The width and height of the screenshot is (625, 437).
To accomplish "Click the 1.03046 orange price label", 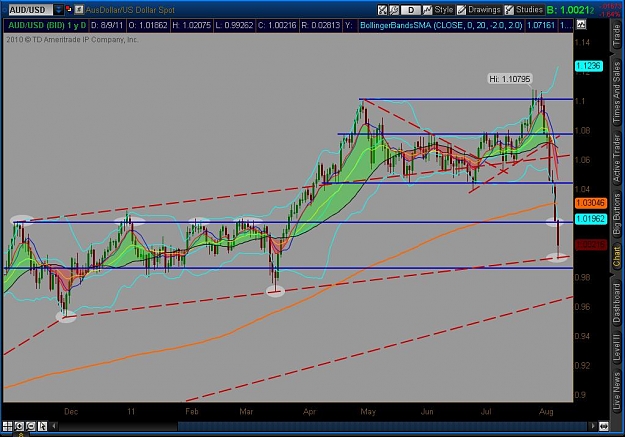I will coord(591,203).
